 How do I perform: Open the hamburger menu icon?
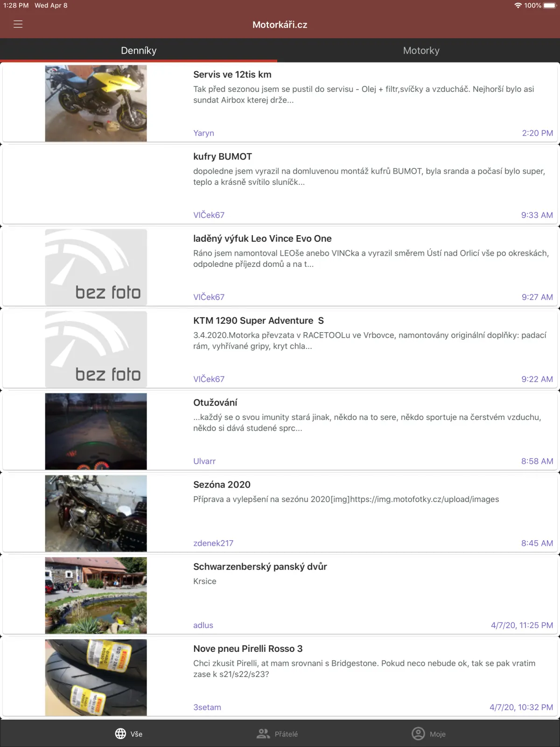pos(18,24)
